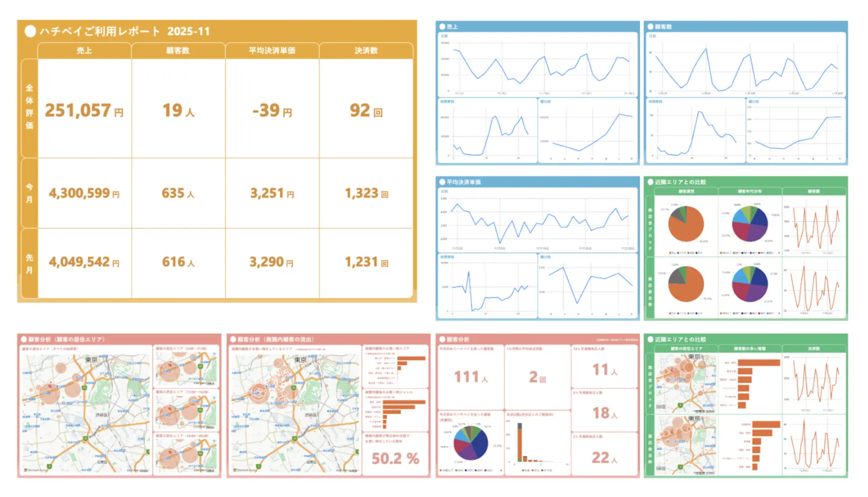Click the 全体評価 row label
This screenshot has height=497, width=868.
click(x=29, y=107)
